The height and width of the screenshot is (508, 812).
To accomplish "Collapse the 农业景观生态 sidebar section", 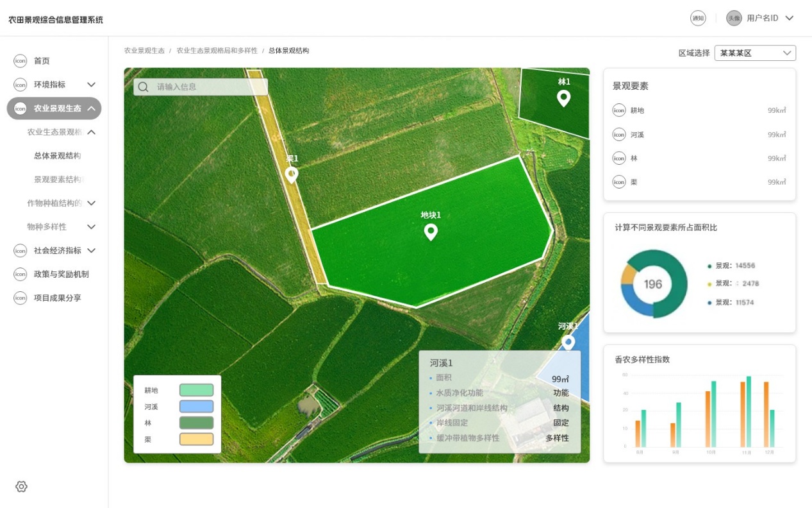I will pos(91,108).
